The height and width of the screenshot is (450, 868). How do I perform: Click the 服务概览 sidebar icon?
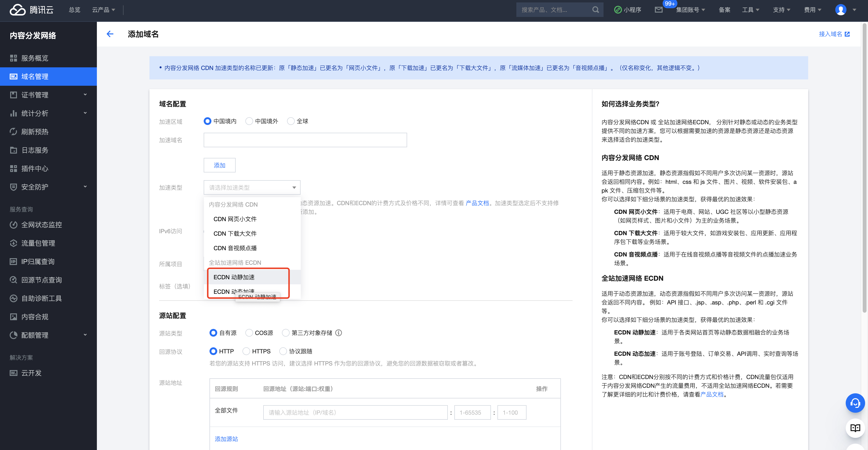pos(14,58)
